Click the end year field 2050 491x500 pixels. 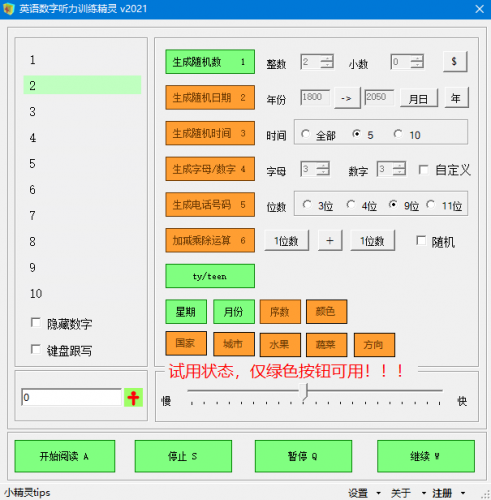[379, 97]
